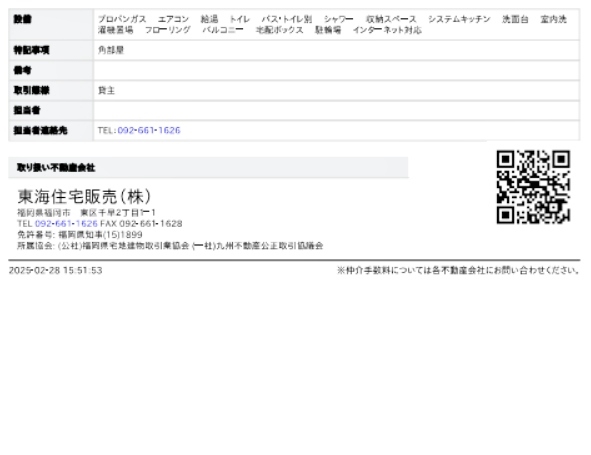Screen dimensions: 591x455
Task: Click the empty 備考 field cell
Action: (336, 70)
